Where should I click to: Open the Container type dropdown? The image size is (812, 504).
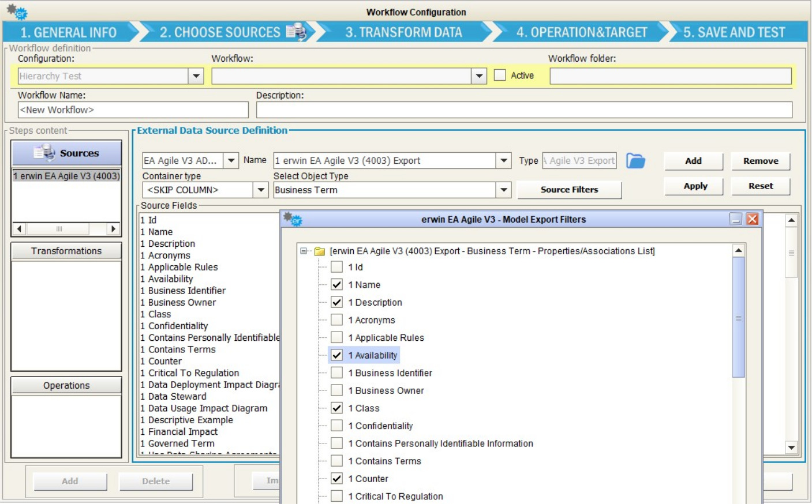coord(261,190)
